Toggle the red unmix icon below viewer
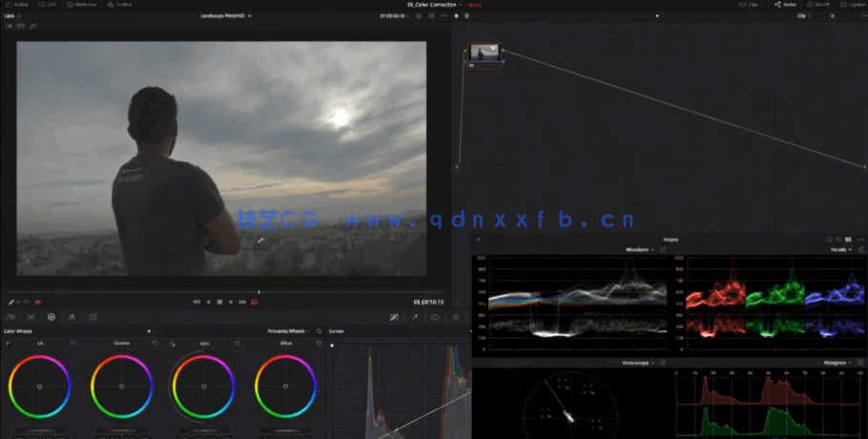 (37, 303)
